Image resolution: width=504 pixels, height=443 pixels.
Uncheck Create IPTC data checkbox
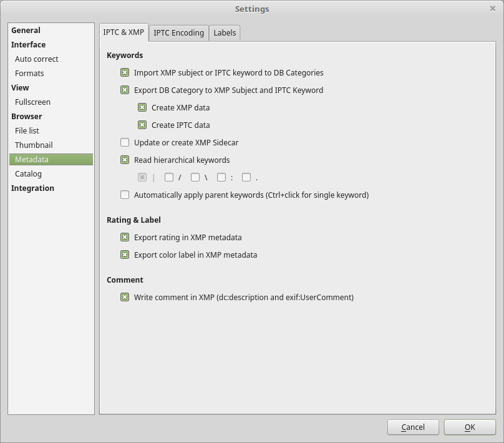point(142,125)
